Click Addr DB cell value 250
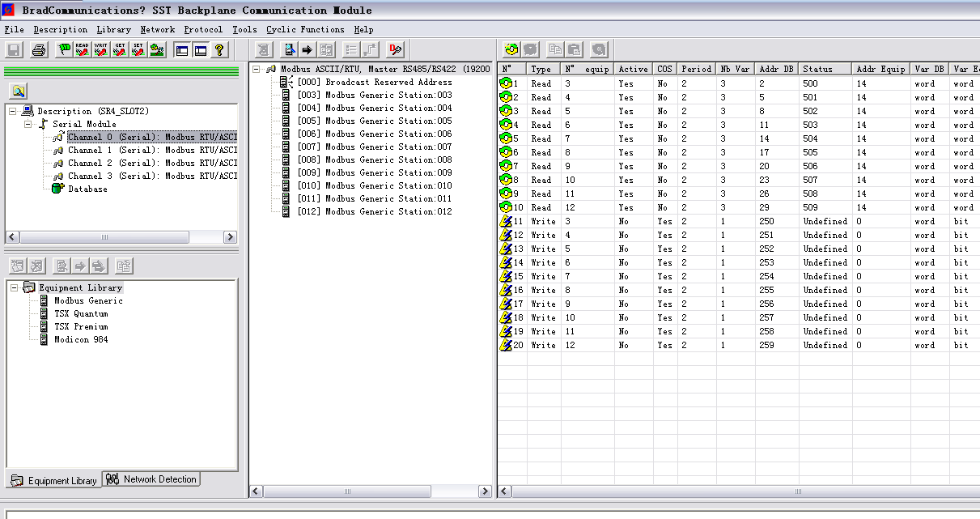The image size is (980, 519). coord(766,221)
